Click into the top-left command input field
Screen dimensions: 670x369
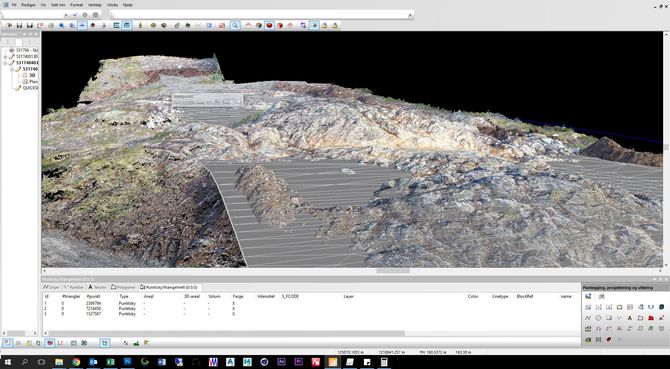(x=32, y=15)
